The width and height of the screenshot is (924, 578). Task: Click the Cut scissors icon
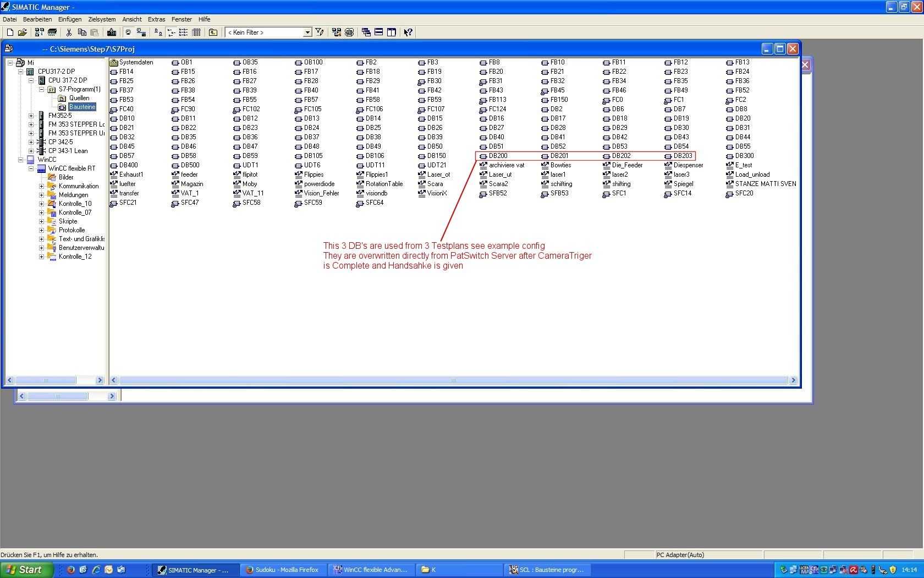69,32
